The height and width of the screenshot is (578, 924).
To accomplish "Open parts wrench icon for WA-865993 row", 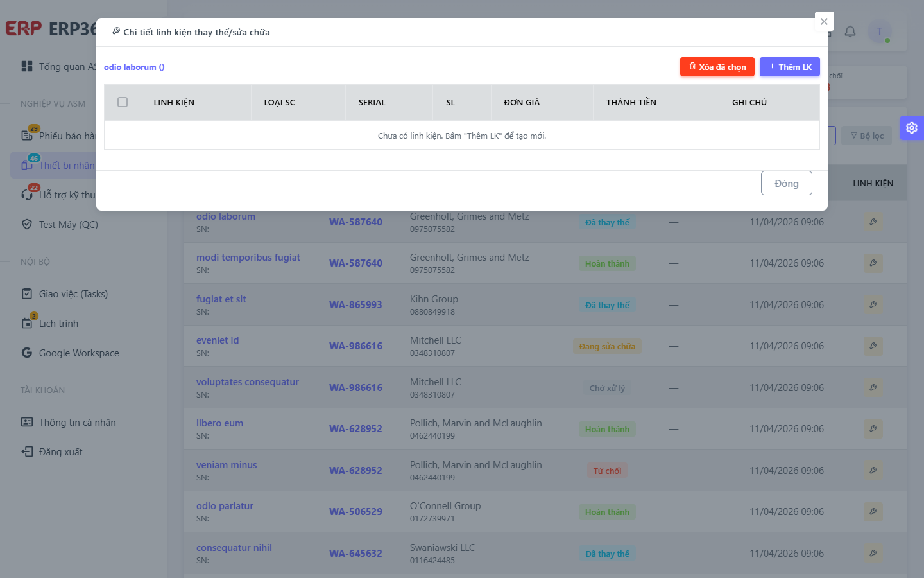I will (873, 305).
